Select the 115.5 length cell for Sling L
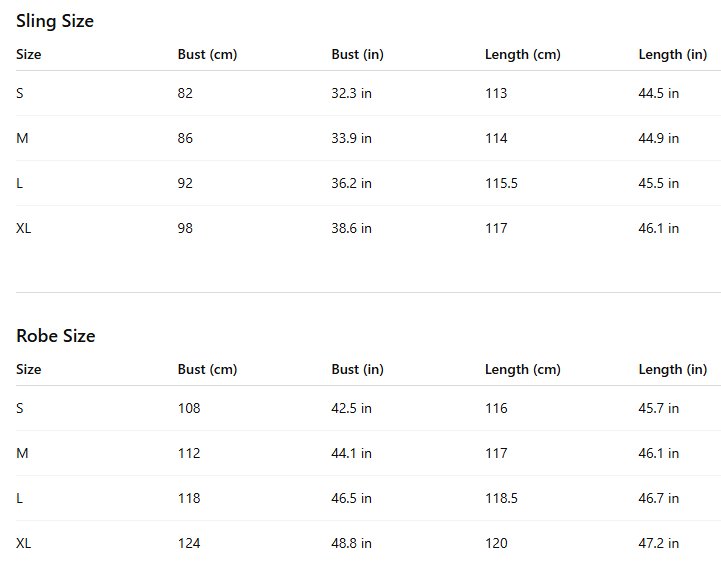 [501, 183]
